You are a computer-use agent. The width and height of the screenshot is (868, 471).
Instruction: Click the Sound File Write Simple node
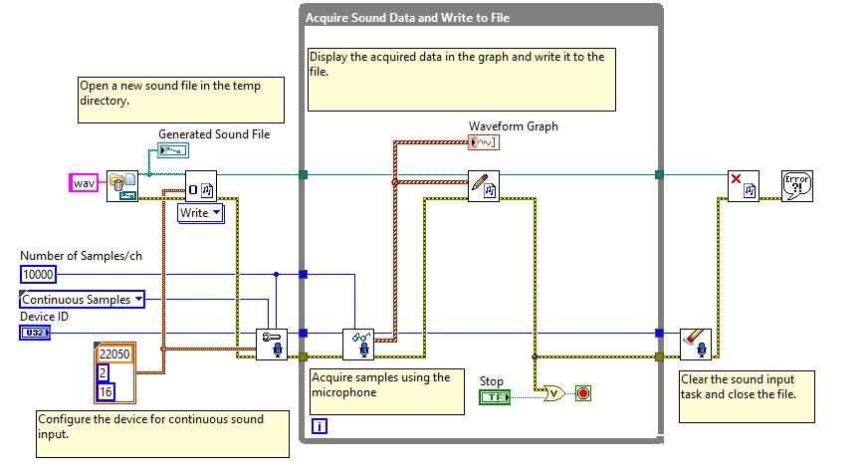(x=483, y=186)
